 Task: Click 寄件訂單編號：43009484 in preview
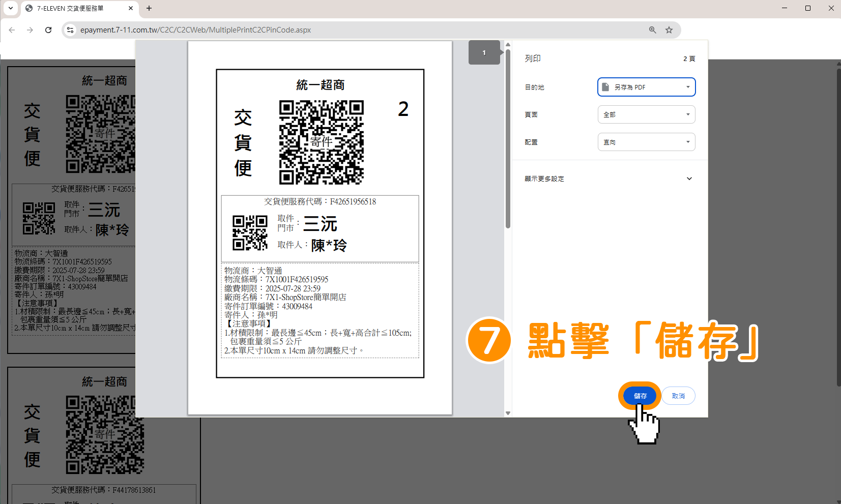tap(268, 306)
